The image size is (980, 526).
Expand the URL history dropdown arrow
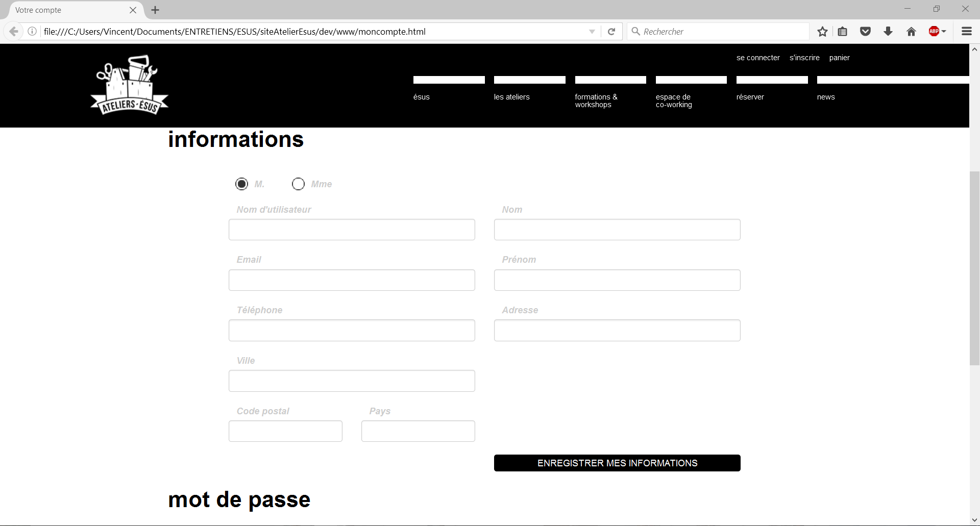click(x=592, y=32)
